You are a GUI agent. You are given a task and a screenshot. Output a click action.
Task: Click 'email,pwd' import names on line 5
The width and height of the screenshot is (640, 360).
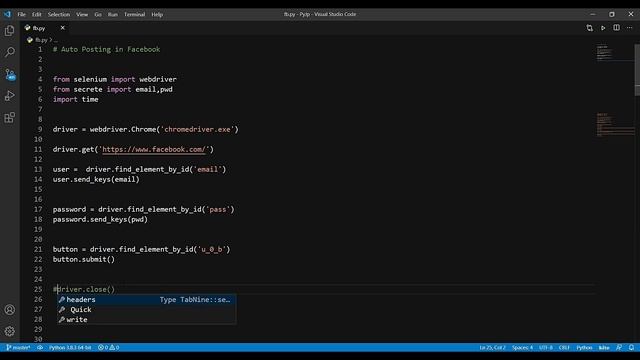coord(154,89)
